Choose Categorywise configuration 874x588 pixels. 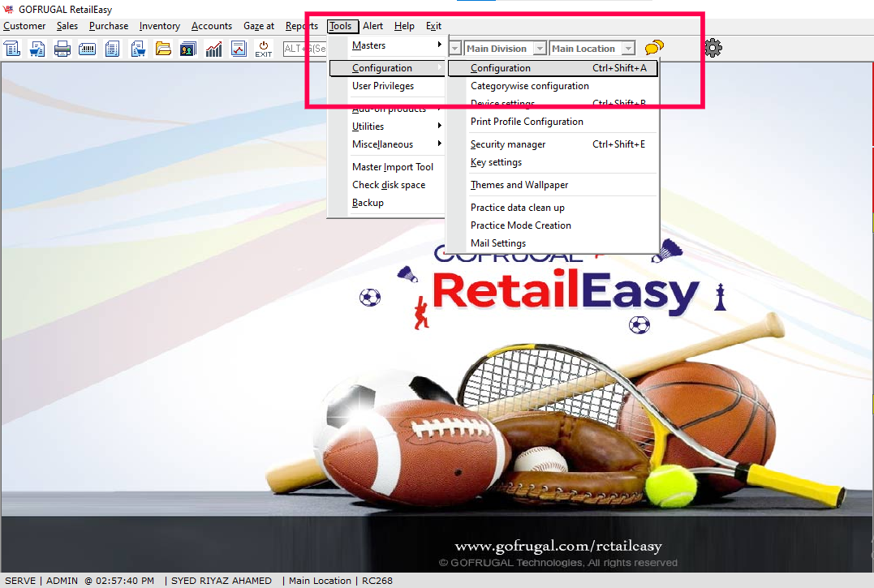tap(553, 86)
